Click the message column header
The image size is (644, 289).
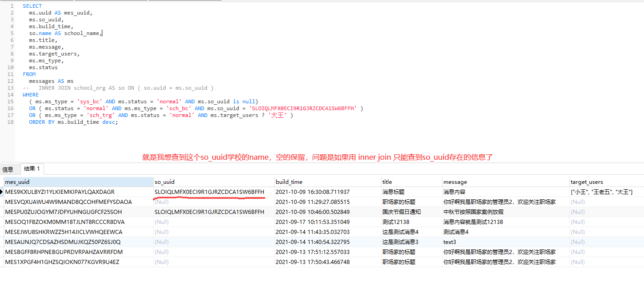(506, 182)
